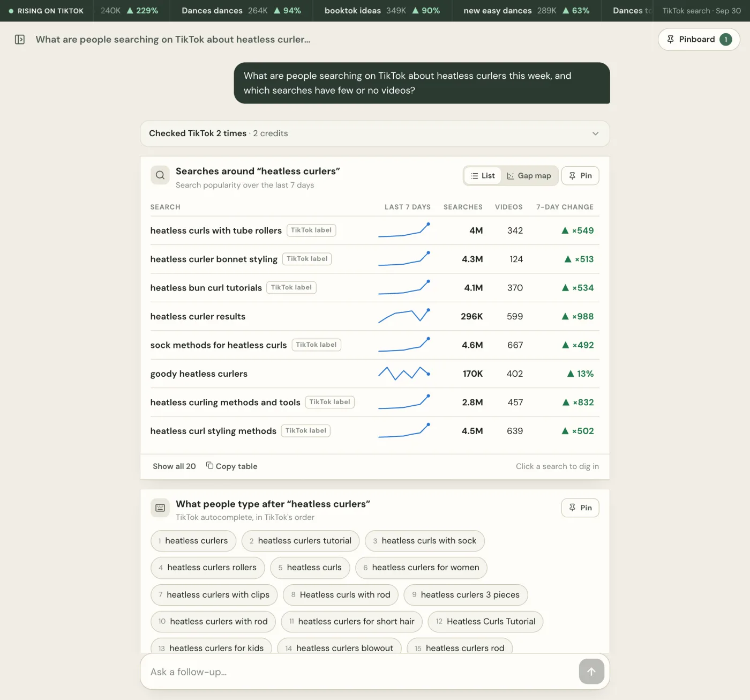Click the keyboard icon beside What people type
Image resolution: width=750 pixels, height=700 pixels.
(x=160, y=508)
